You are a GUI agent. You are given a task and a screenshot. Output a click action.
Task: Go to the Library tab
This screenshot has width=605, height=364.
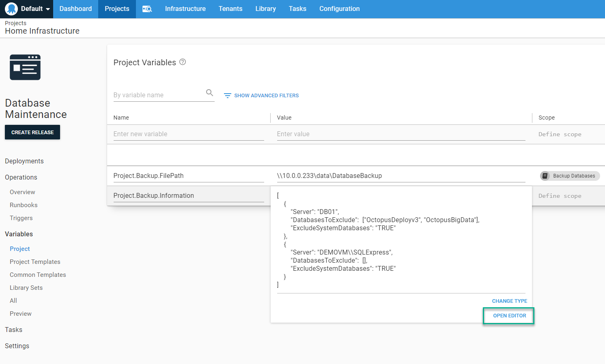click(265, 9)
